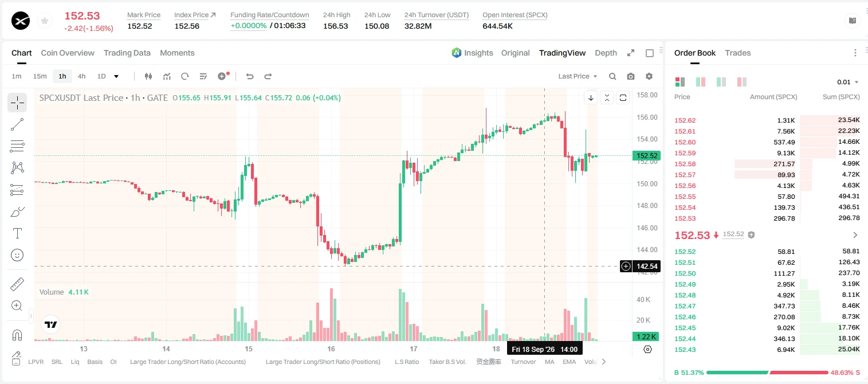Select the brush drawing tool
This screenshot has width=868, height=384.
click(x=17, y=211)
